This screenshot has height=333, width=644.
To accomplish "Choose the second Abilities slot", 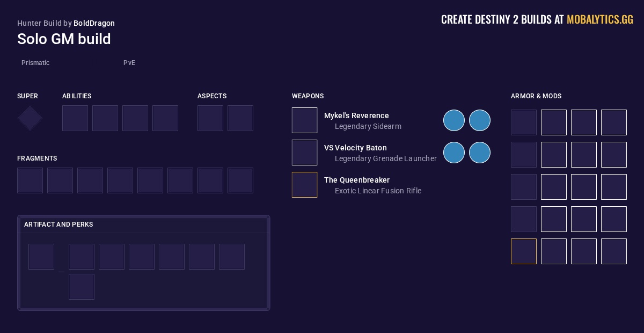I will [105, 118].
